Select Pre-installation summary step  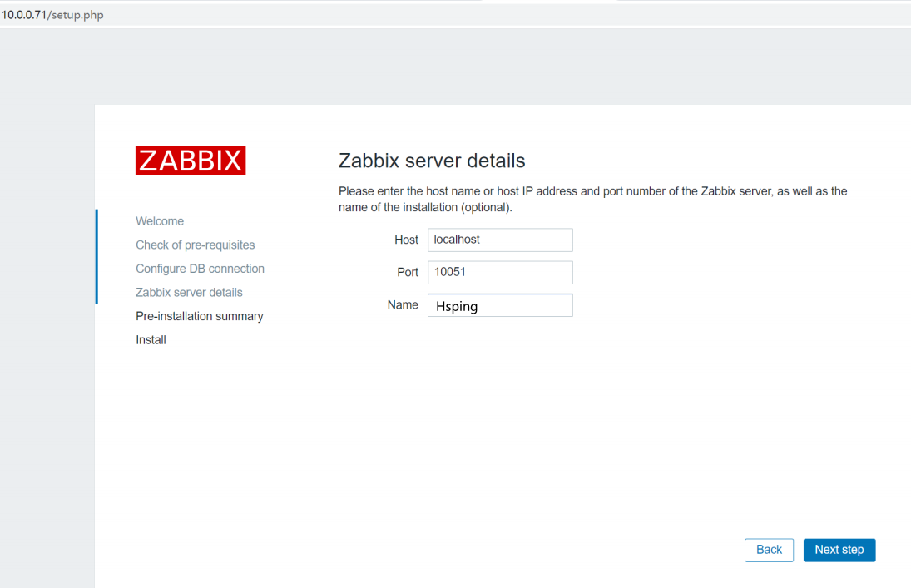[x=200, y=317]
